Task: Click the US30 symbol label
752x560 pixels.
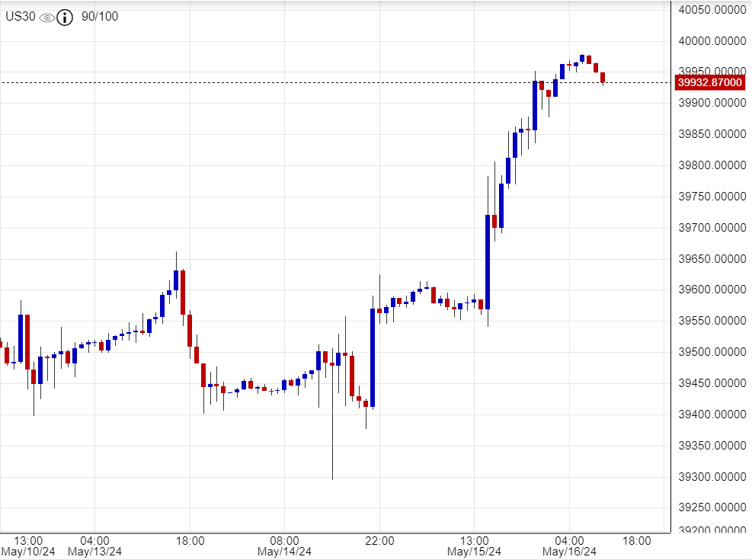Action: (21, 17)
